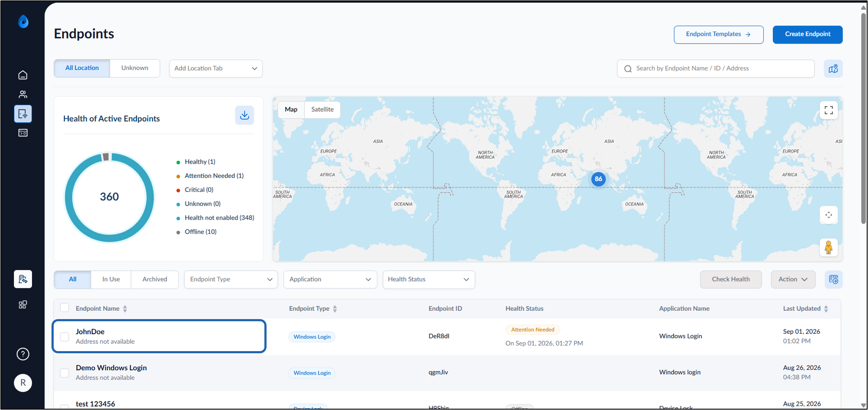Check the select-all checkbox in table header
868x410 pixels.
(x=64, y=308)
